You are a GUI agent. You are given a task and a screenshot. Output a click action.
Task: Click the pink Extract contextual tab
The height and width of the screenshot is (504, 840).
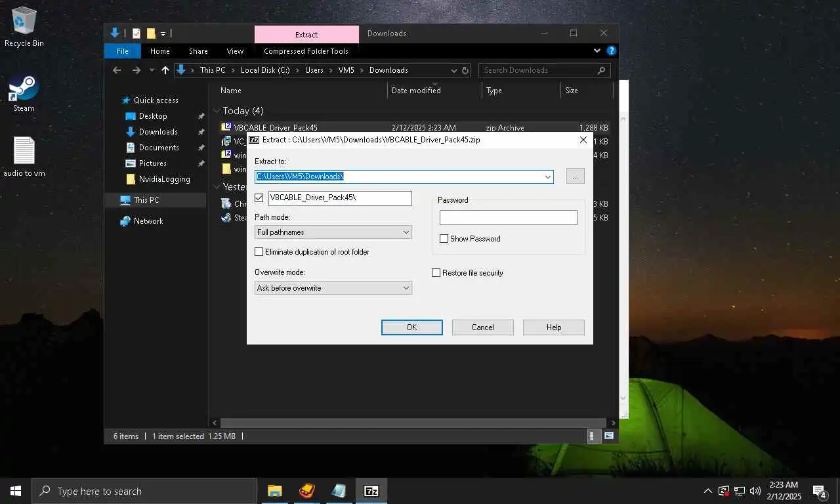click(306, 35)
